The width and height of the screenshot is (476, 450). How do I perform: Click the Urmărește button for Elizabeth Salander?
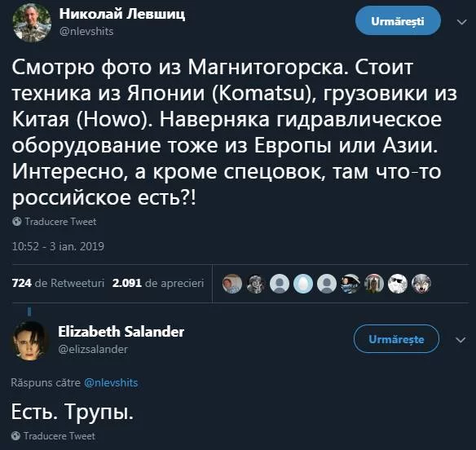[x=396, y=339]
